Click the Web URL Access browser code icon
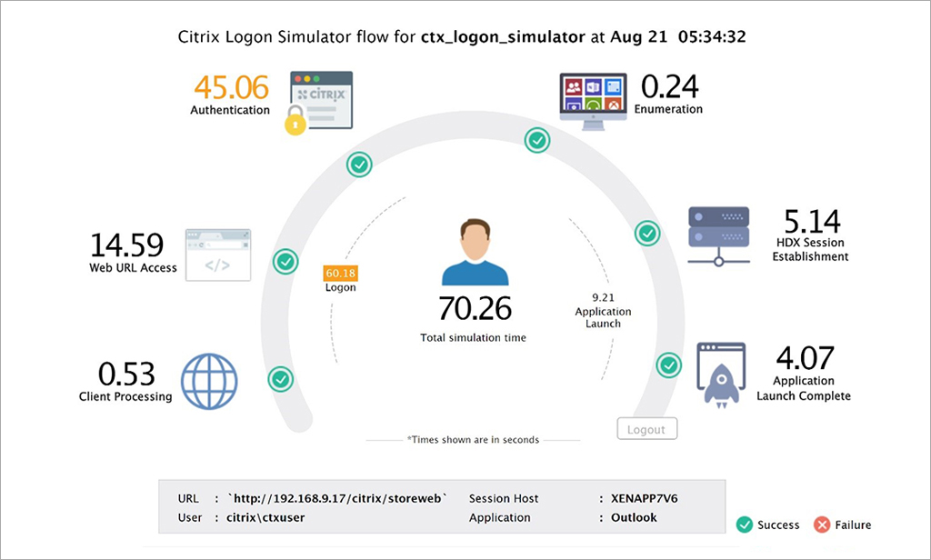 (218, 255)
